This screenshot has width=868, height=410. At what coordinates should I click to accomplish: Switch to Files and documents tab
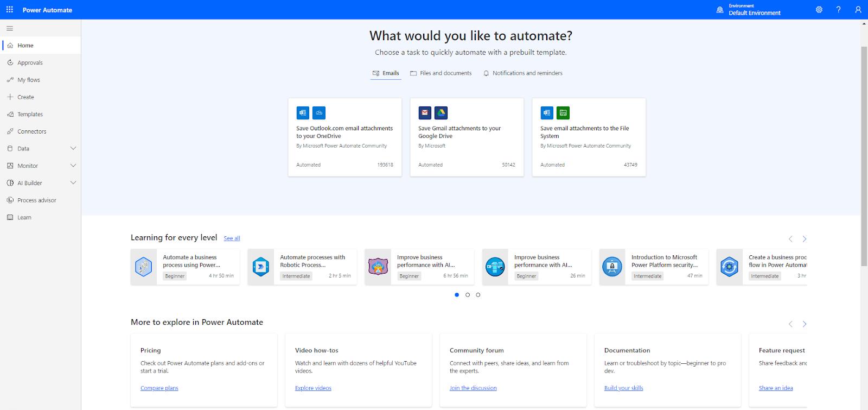441,73
